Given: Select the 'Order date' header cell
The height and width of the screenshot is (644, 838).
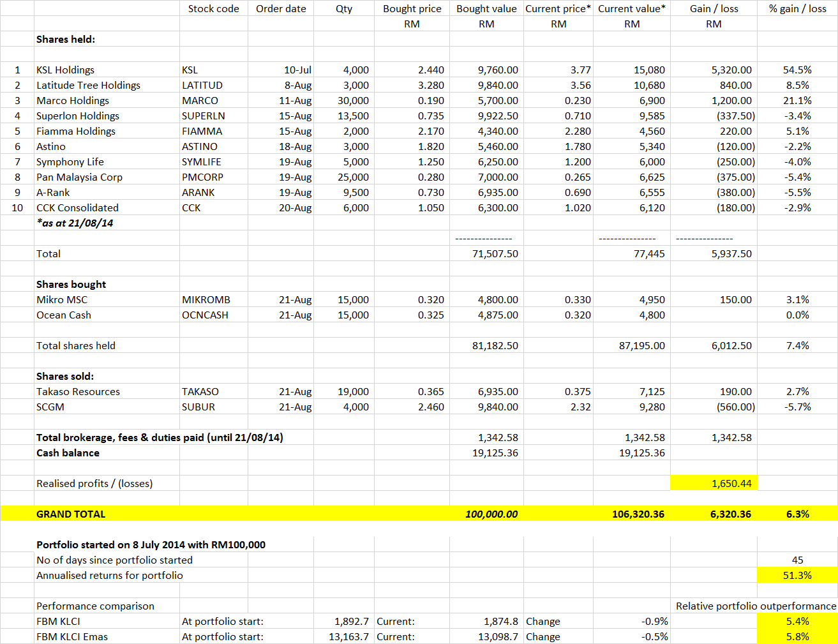Looking at the screenshot, I should coord(281,8).
